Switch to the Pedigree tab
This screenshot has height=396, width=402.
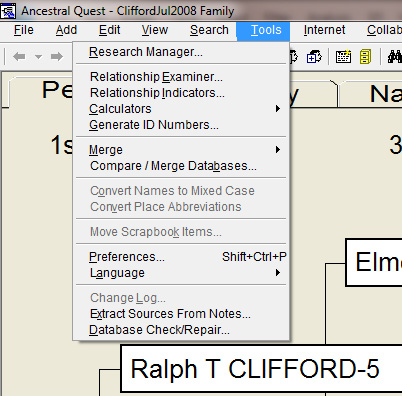click(x=40, y=92)
